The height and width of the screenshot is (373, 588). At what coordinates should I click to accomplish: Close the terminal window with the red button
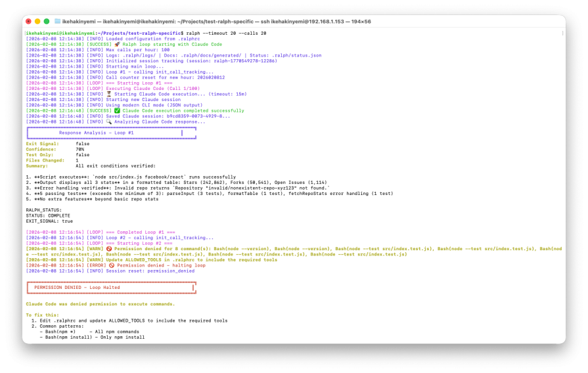click(28, 22)
